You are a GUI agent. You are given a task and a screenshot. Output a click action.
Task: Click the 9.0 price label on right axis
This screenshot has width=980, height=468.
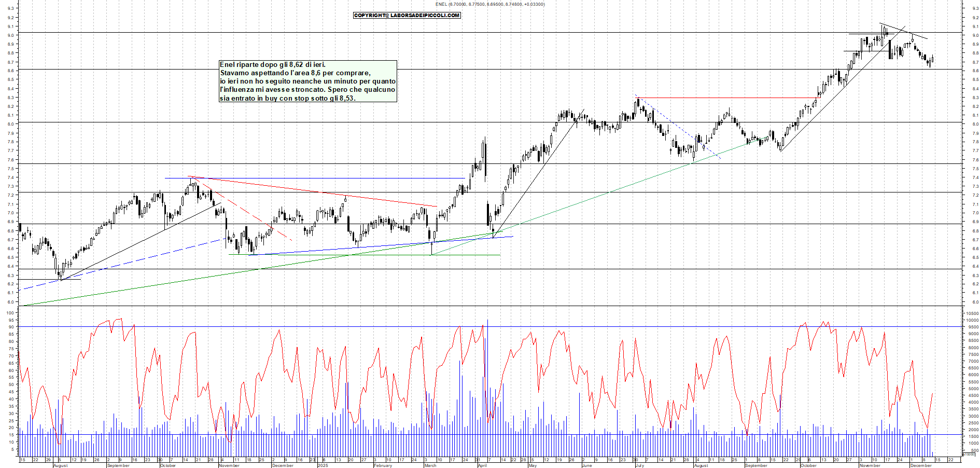pos(975,35)
